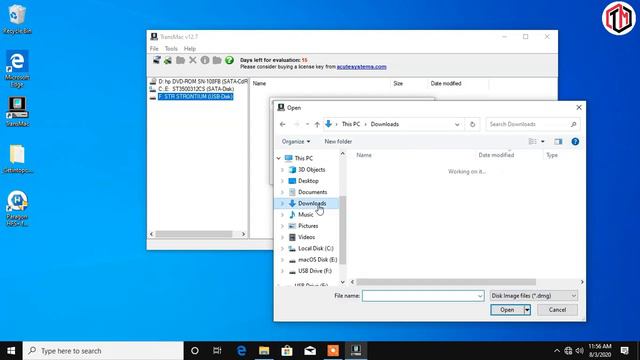Expand the address bar path dropdown

pyautogui.click(x=457, y=124)
